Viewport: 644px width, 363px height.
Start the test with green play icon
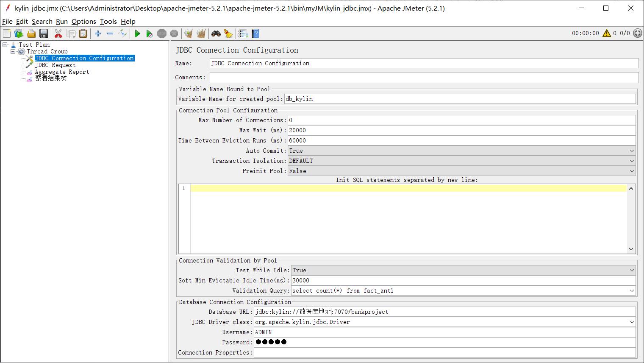tap(137, 34)
